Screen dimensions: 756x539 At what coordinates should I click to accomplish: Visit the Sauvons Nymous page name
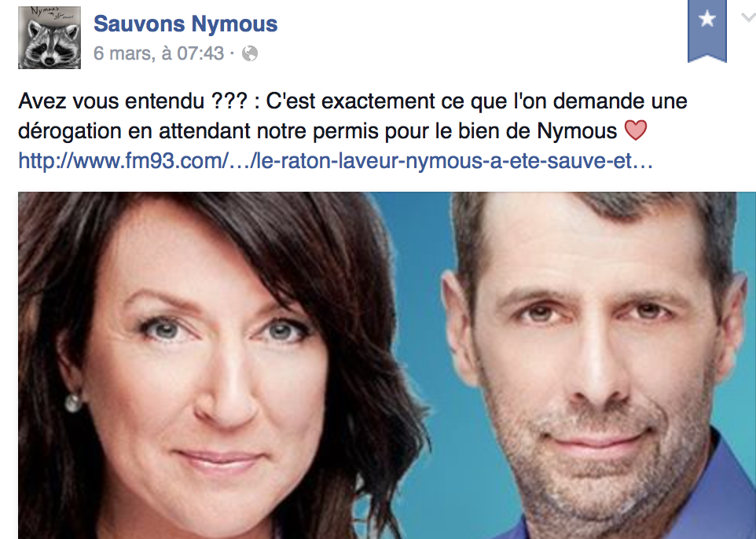(185, 24)
